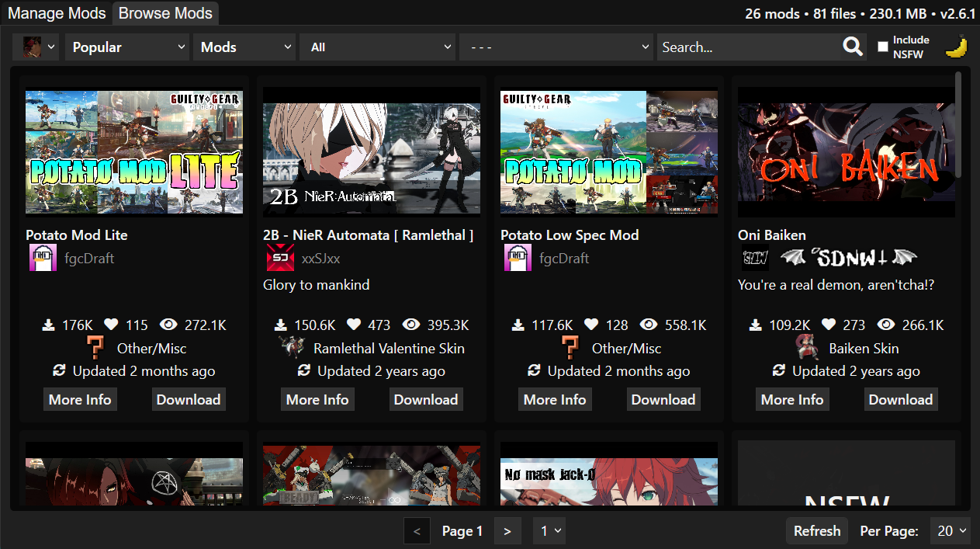Click the eye views icon on 2B NieR Automata
The image size is (980, 549).
tap(411, 325)
